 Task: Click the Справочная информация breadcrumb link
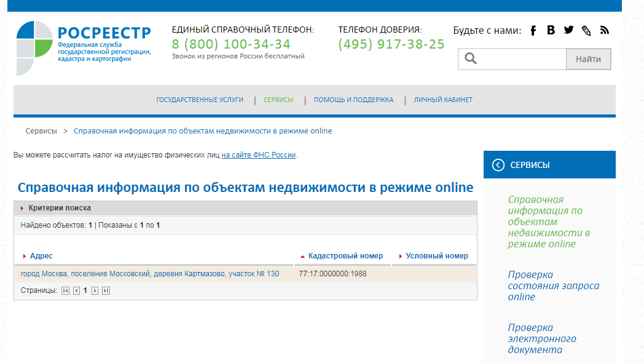click(x=203, y=130)
